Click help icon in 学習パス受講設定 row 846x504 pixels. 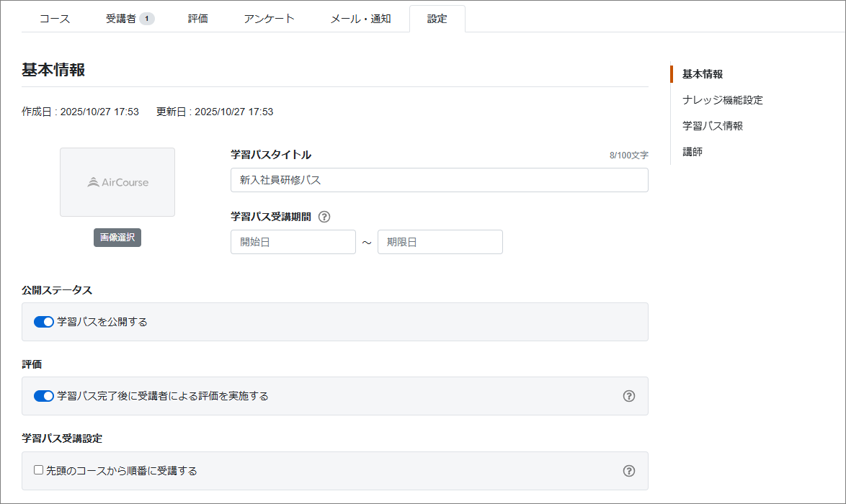tap(628, 471)
